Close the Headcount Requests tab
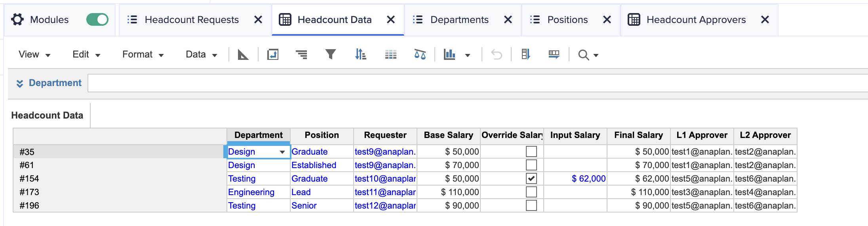Screen dimensions: 868x226 pos(258,19)
